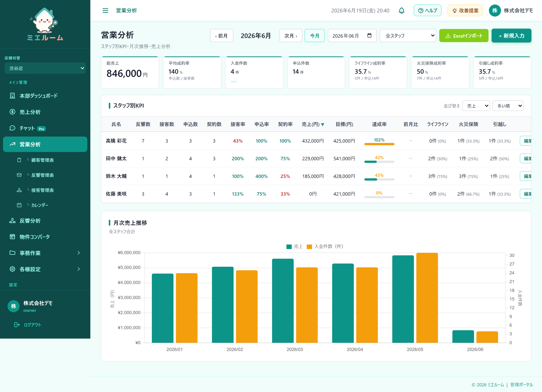This screenshot has width=542, height=392.
Task: Click the 売上(円) sort arrow indicator
Action: (322, 125)
